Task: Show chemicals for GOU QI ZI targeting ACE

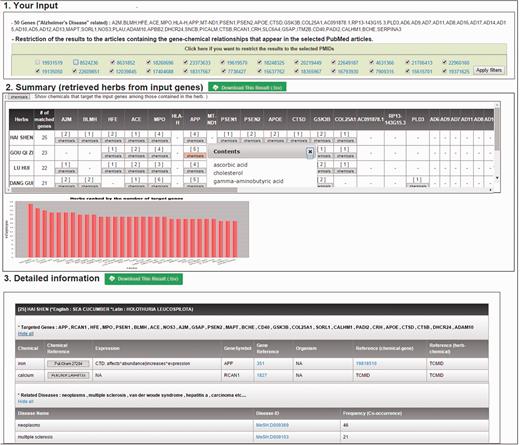Action: coord(136,156)
